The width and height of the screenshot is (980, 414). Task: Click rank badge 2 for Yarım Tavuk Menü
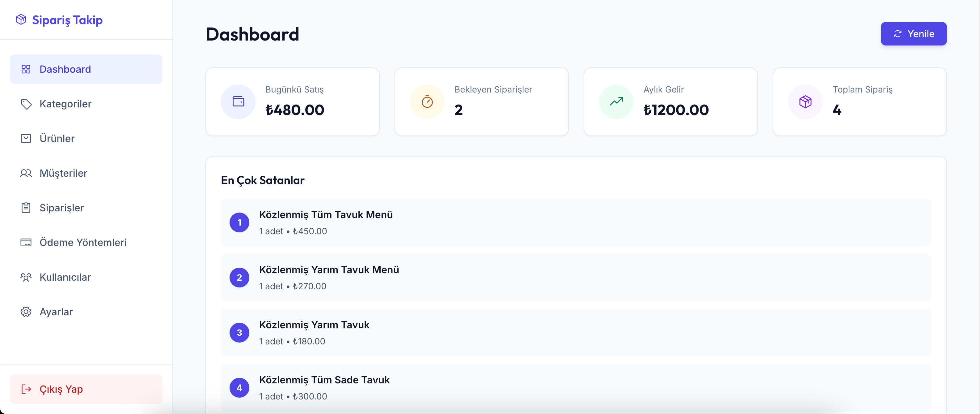click(x=239, y=278)
